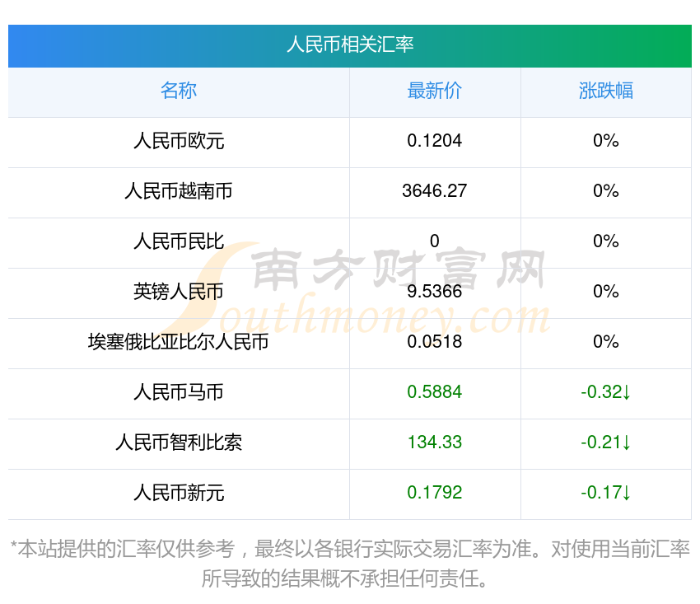
Task: Select the 人民币新元 row name
Action: pyautogui.click(x=179, y=493)
